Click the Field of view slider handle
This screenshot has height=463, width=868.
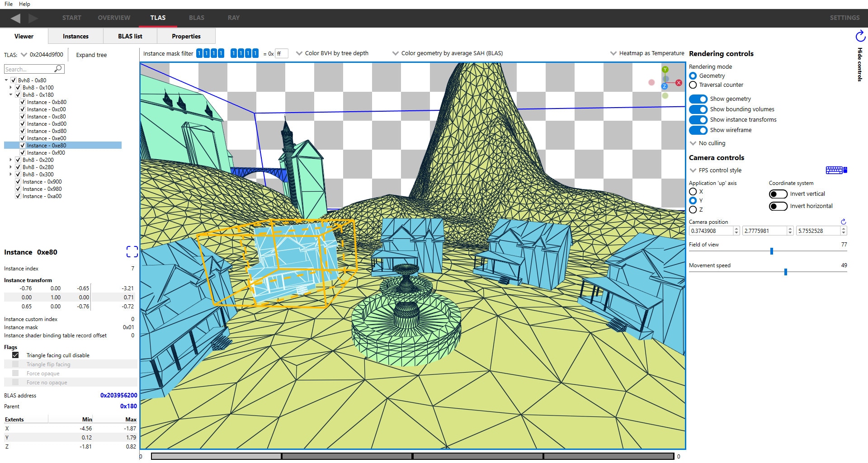(771, 251)
